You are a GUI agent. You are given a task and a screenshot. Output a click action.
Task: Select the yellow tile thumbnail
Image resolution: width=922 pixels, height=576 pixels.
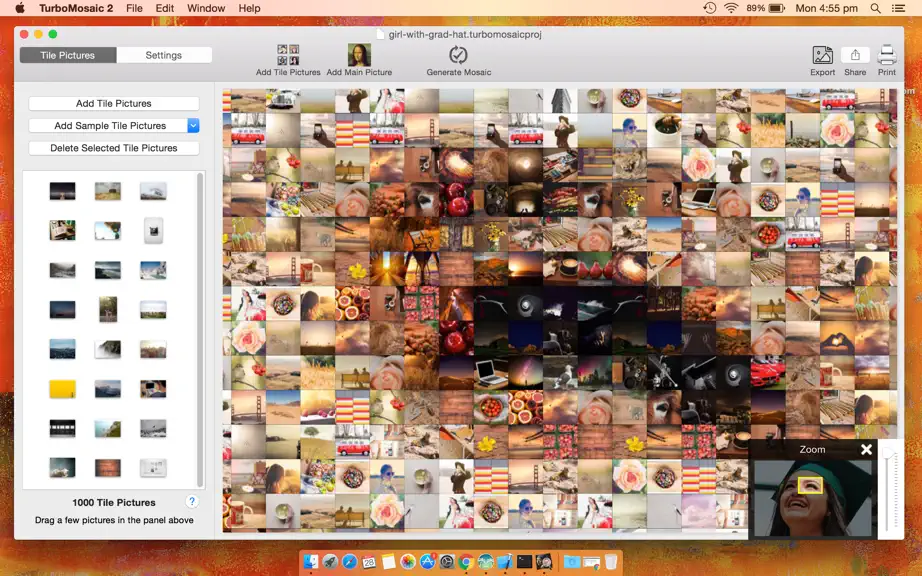tap(62, 389)
